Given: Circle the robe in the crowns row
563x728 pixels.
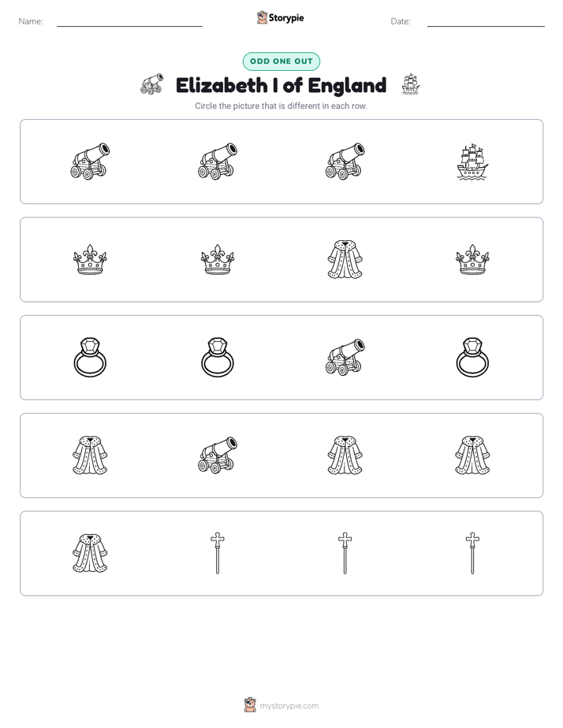Looking at the screenshot, I should 345,259.
